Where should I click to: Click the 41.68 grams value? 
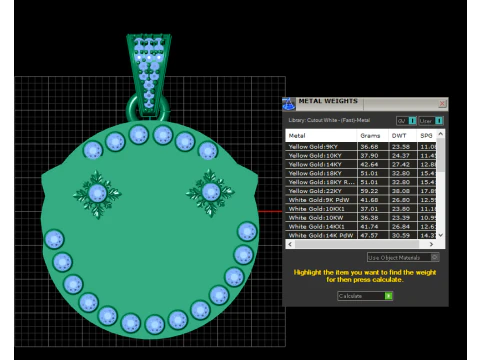click(x=369, y=200)
